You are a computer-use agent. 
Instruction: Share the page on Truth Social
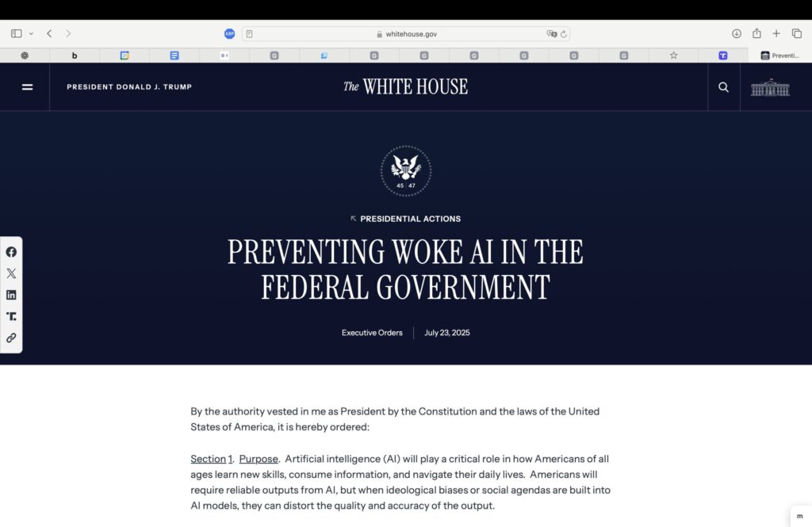point(11,316)
